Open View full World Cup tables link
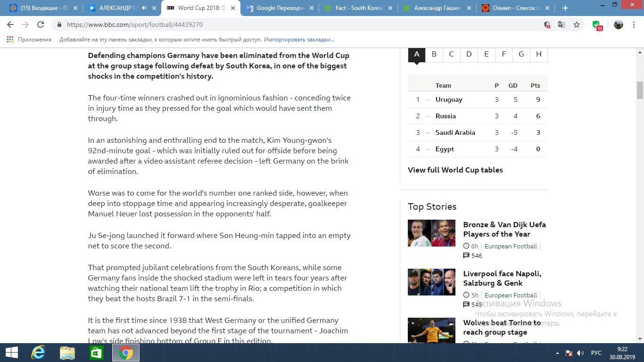 455,170
